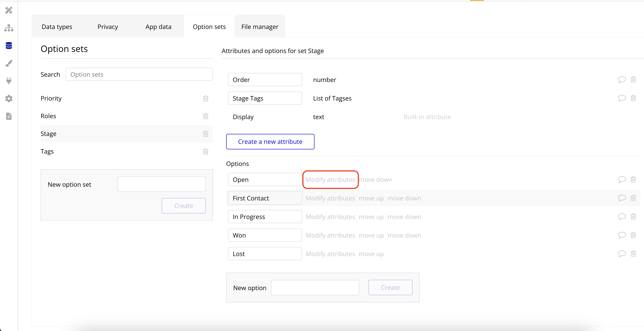Screen dimensions: 644x331
Task: Click comment bubble icon for Order attribute
Action: tap(622, 80)
